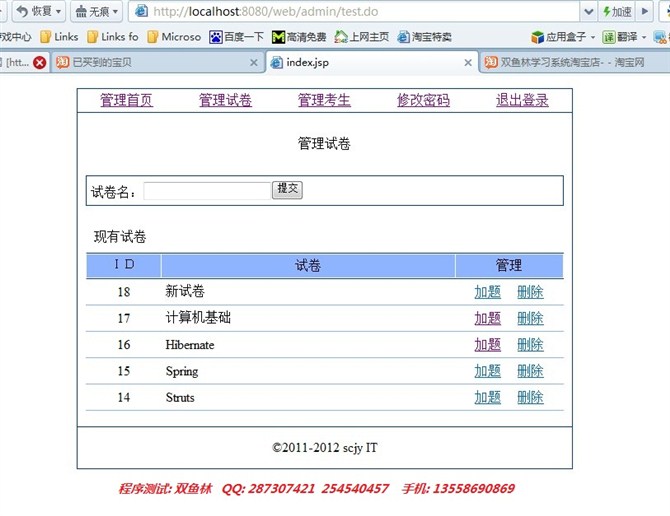This screenshot has height=516, width=670.
Task: Click the go arrow beside 加速
Action: pos(645,12)
